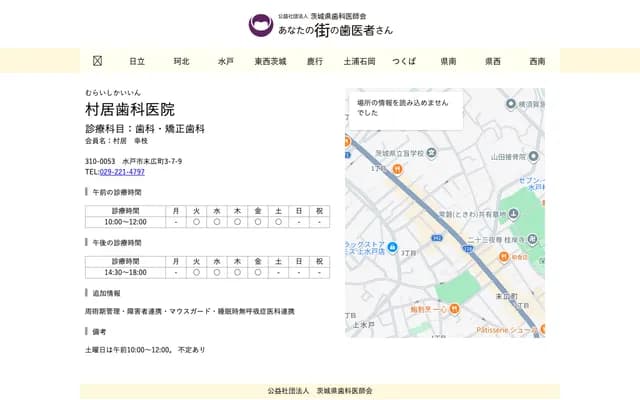Screen dimensions: 640x400
Task: Click the Saturday circle in the morning row
Action: click(x=278, y=222)
